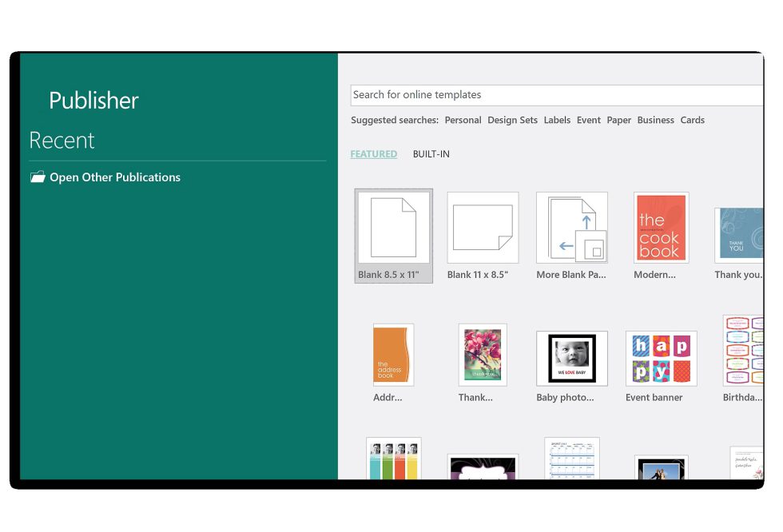Open More Blank Page Sizes
This screenshot has height=532, width=783.
pos(572,228)
